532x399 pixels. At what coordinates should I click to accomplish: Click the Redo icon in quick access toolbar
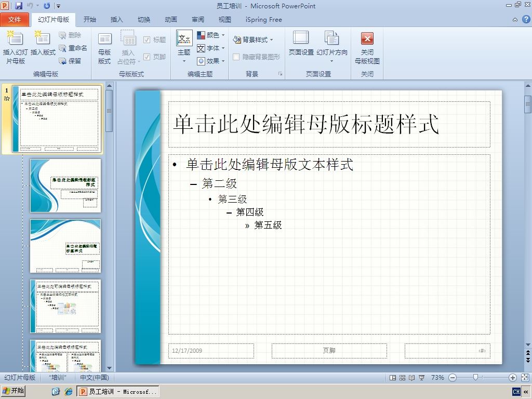pyautogui.click(x=47, y=5)
